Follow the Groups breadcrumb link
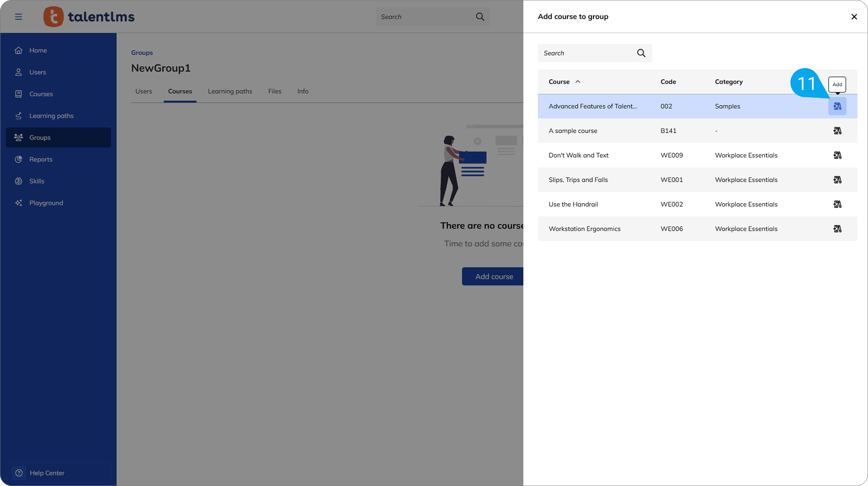The height and width of the screenshot is (486, 868). click(142, 53)
